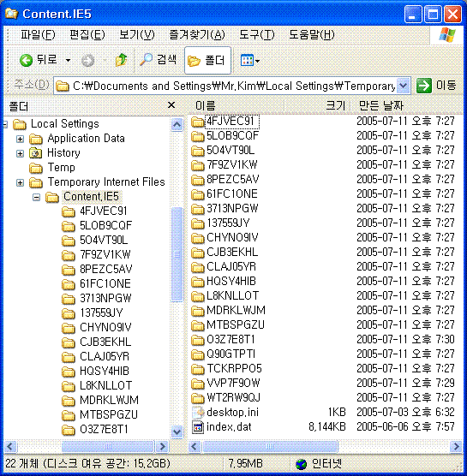Select Content.IE5 in folder tree
The height and width of the screenshot is (476, 467).
click(91, 196)
